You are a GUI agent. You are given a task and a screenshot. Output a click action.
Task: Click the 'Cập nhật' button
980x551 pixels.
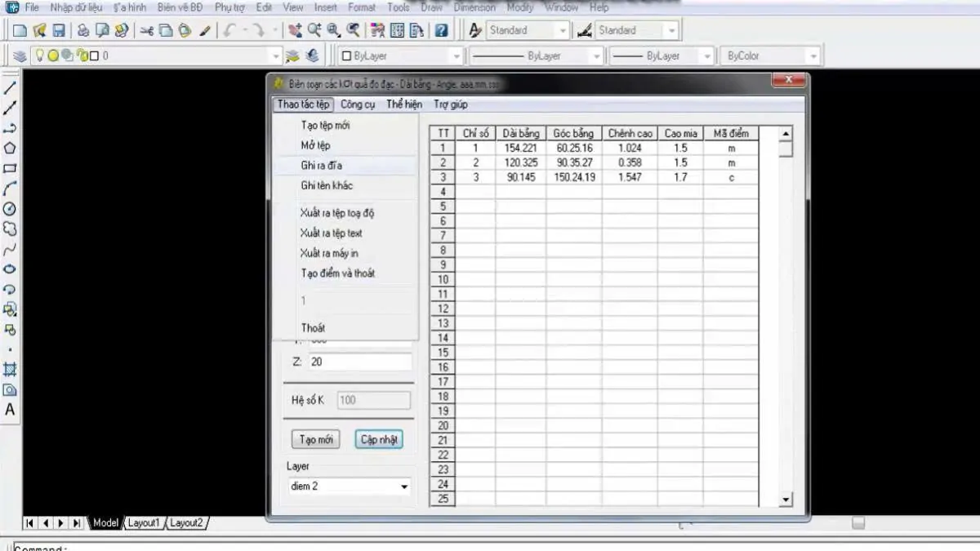(379, 439)
